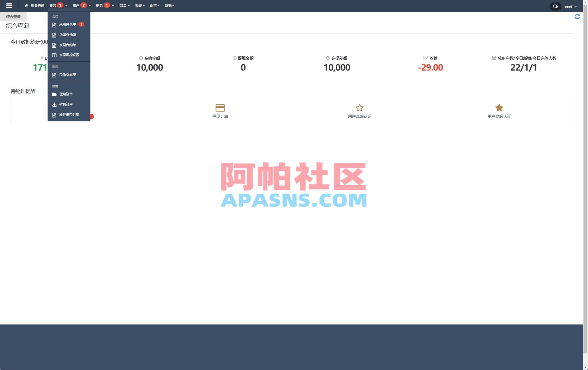Viewport: 588px width, 370px height.
Task: Click the filled star above 用户高级认证
Action: pos(499,108)
